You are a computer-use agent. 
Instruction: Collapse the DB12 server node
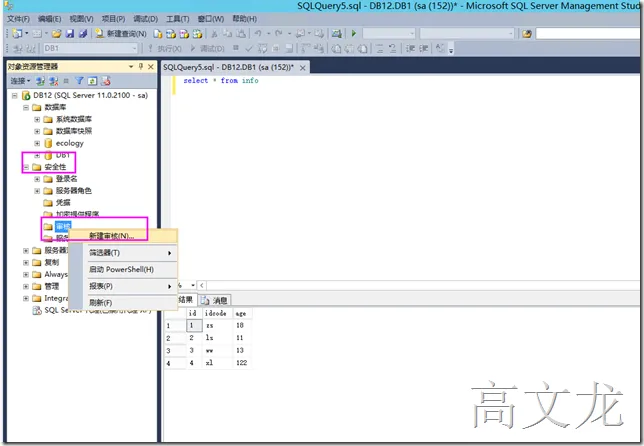15,96
